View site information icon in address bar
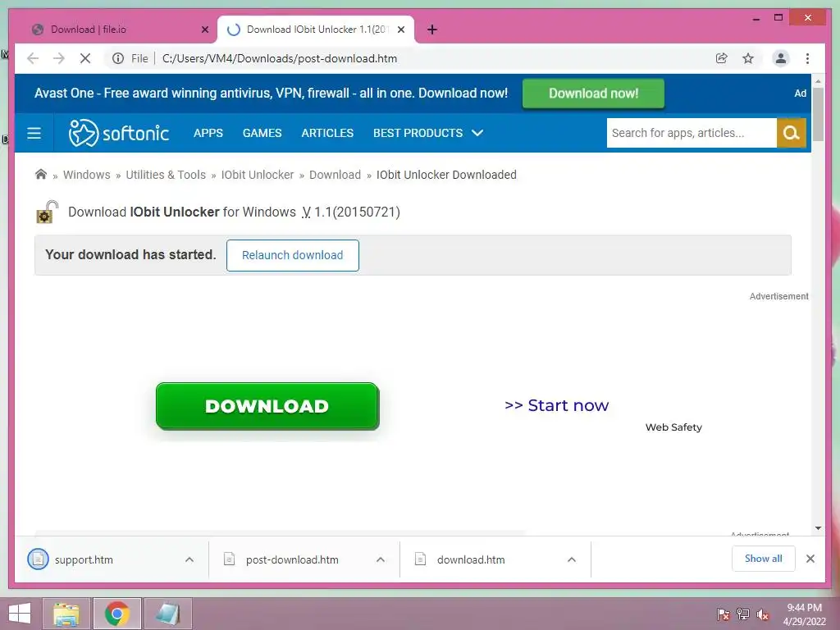This screenshot has width=840, height=630. click(118, 58)
